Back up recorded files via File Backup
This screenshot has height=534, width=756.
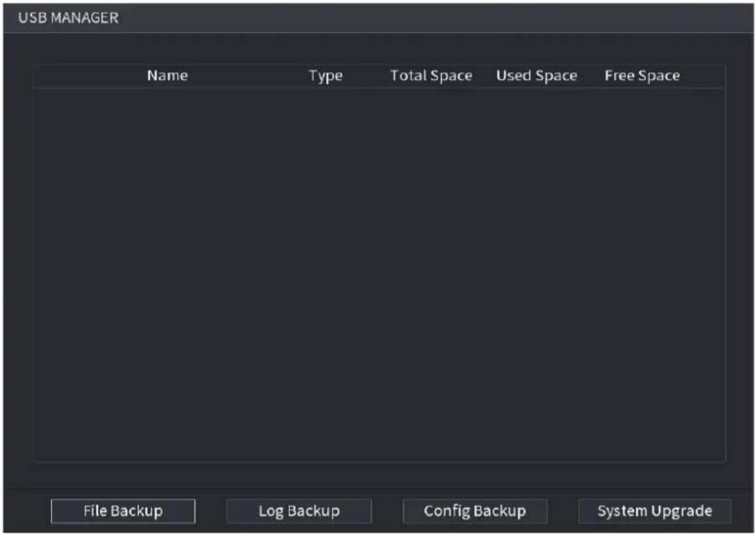[x=123, y=511]
